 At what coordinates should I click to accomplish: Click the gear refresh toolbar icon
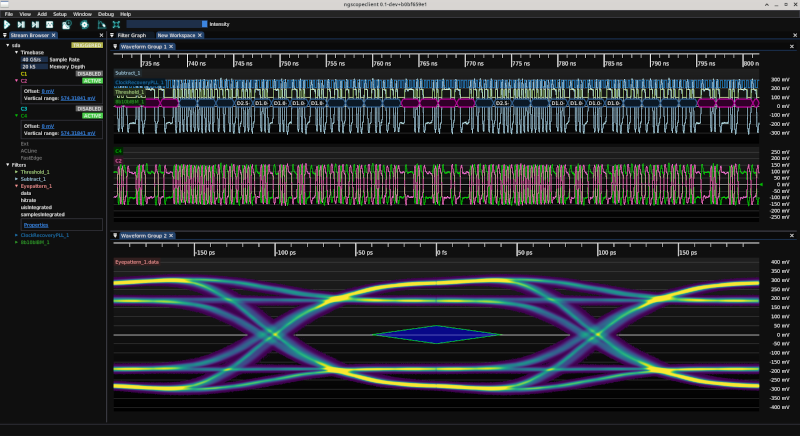click(84, 24)
